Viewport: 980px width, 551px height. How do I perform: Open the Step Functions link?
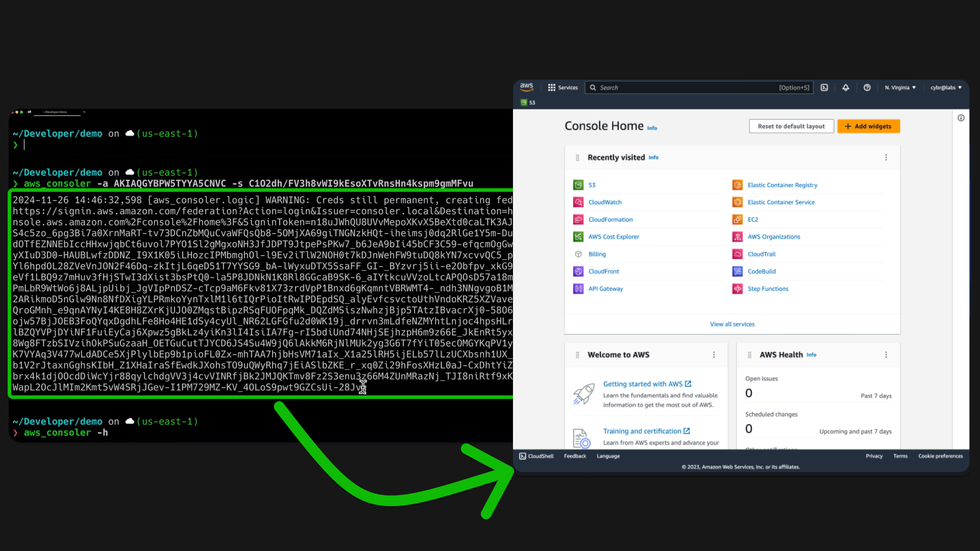(768, 289)
